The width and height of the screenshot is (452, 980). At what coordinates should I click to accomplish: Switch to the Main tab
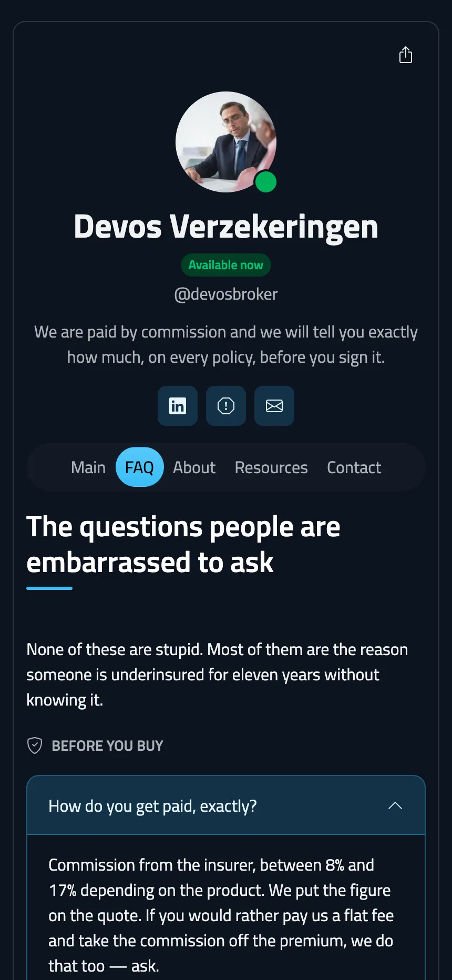pos(88,467)
